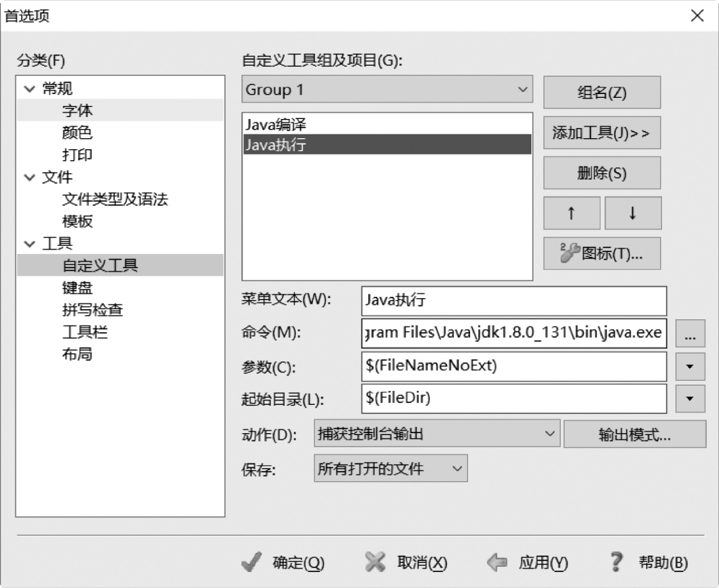
Task: Open help with the 帮助(B) button
Action: [x=649, y=562]
